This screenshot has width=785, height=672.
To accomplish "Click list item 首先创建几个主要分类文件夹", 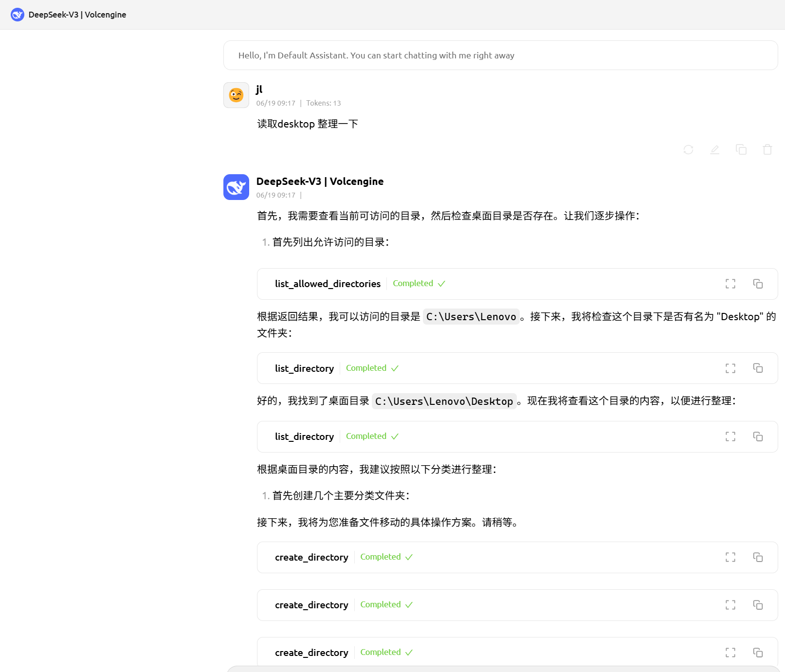I will tap(341, 496).
